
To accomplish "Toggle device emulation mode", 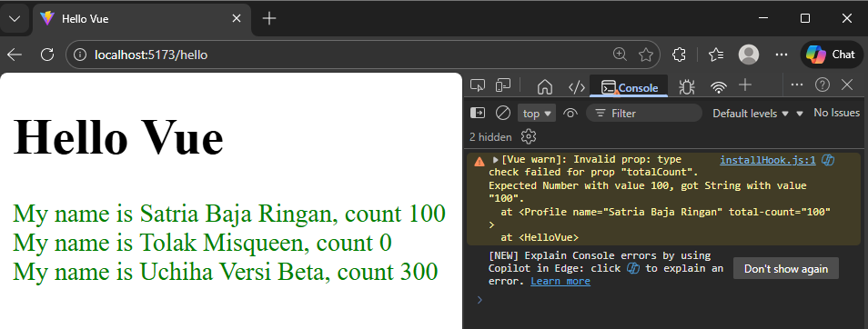I will pos(503,85).
